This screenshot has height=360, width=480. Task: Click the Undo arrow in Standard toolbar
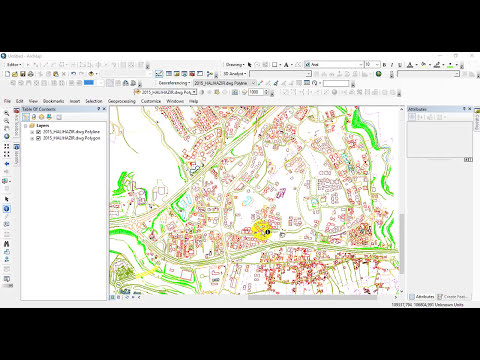pyautogui.click(x=73, y=74)
